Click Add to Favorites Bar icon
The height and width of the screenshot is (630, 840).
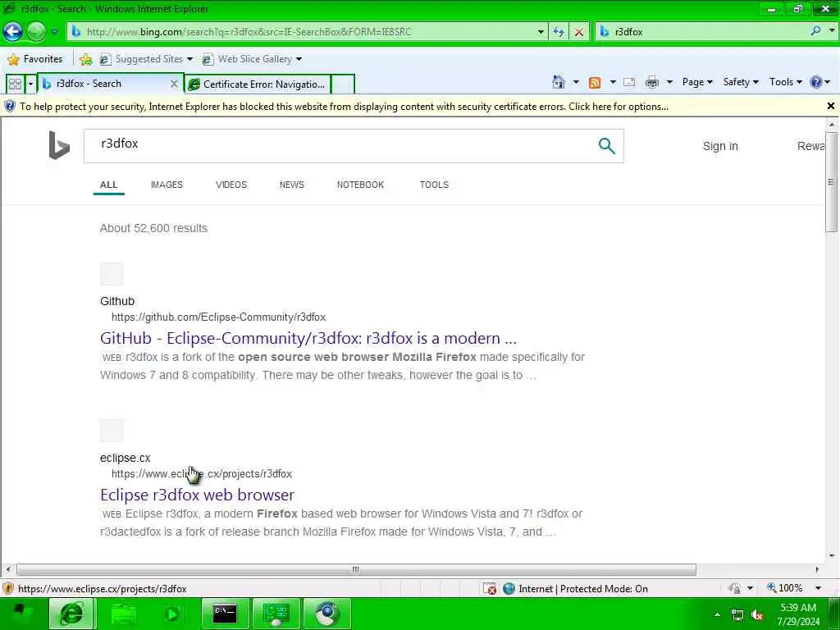[85, 59]
